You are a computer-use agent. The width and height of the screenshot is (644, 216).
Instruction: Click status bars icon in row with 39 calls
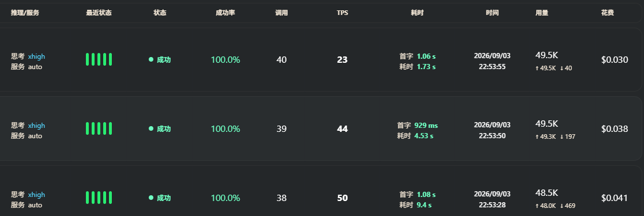pos(99,128)
